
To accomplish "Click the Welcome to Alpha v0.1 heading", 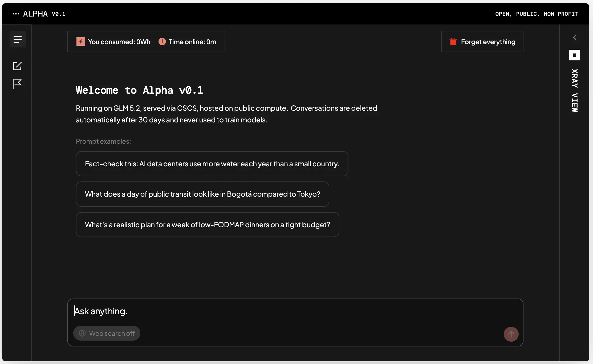I will 140,90.
